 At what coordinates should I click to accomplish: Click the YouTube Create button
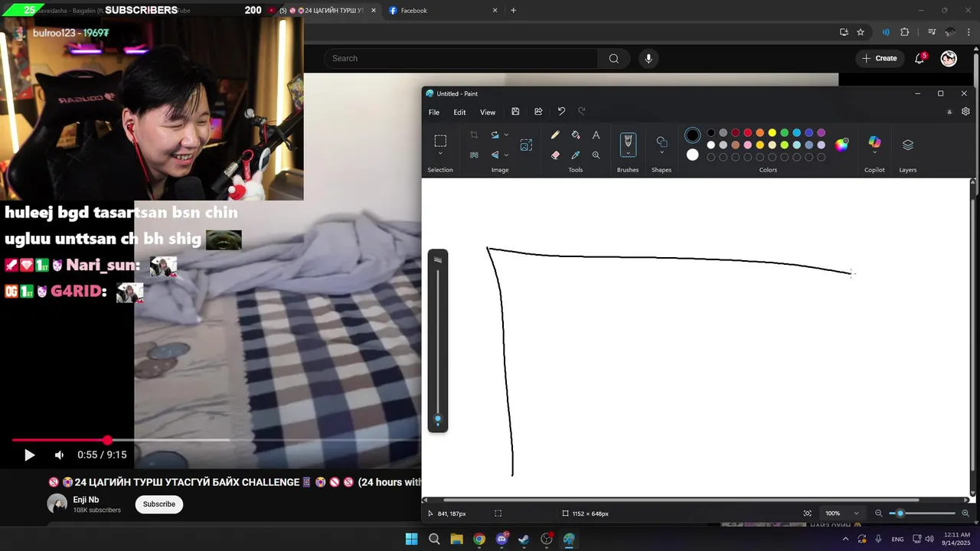879,58
